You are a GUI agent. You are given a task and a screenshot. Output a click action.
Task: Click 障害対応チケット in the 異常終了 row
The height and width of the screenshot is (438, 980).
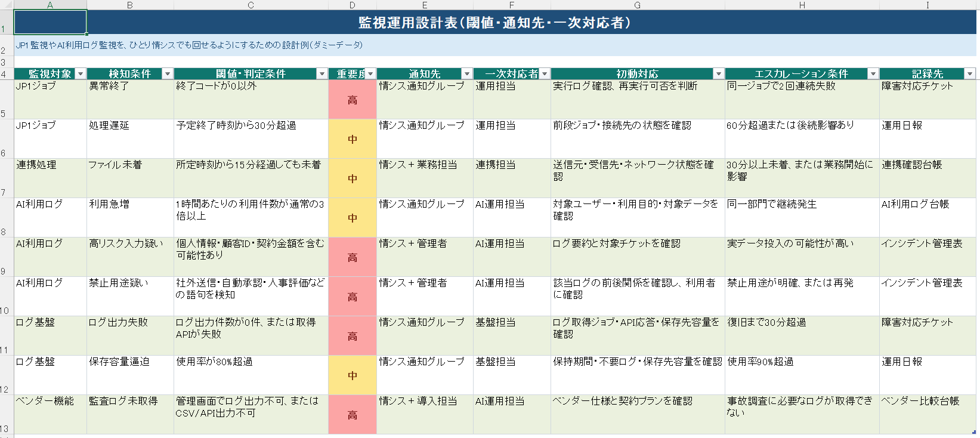[928, 100]
